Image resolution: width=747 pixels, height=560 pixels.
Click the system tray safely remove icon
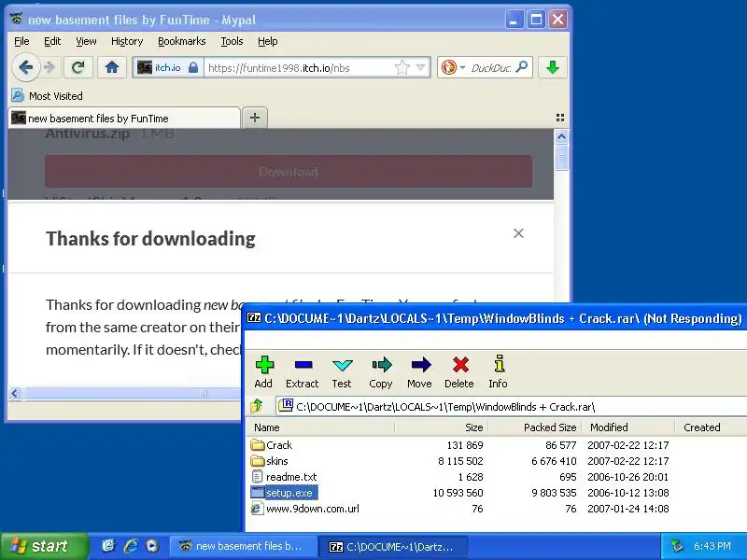pos(677,546)
